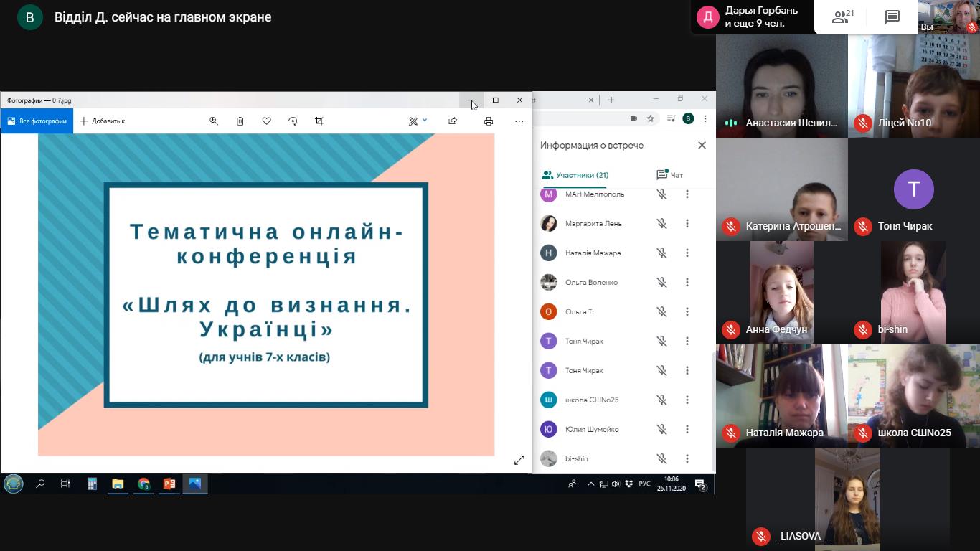Click the Добавить к button

coord(103,121)
